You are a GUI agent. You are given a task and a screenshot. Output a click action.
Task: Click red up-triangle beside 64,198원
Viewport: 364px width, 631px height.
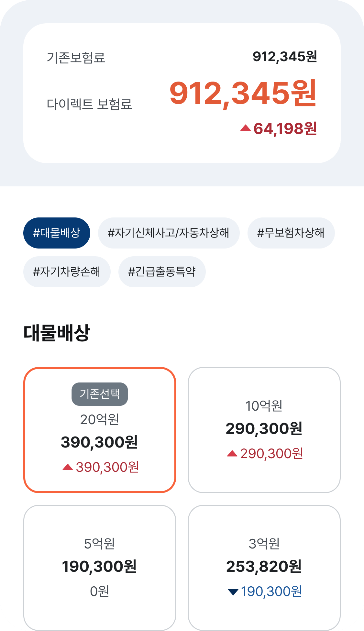coord(246,128)
